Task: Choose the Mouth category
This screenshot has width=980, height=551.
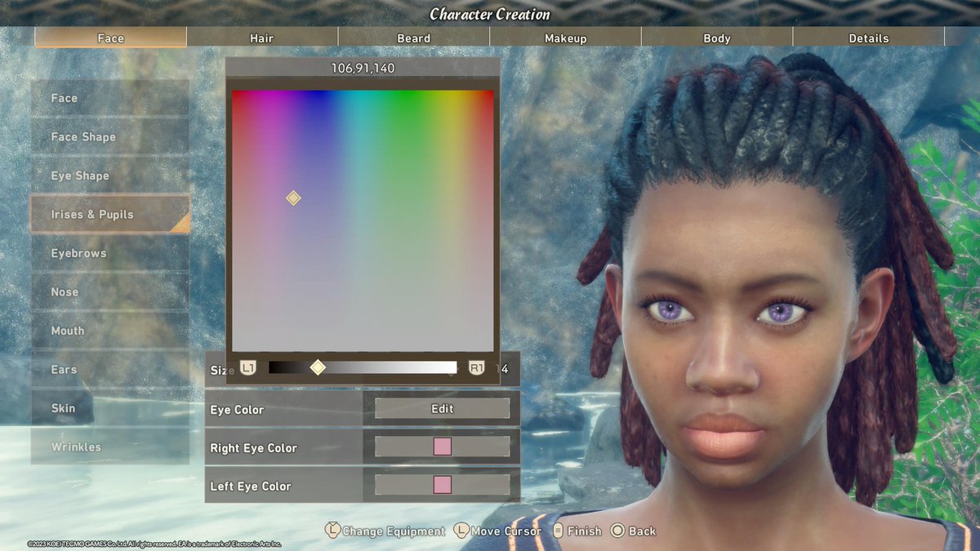Action: (109, 331)
